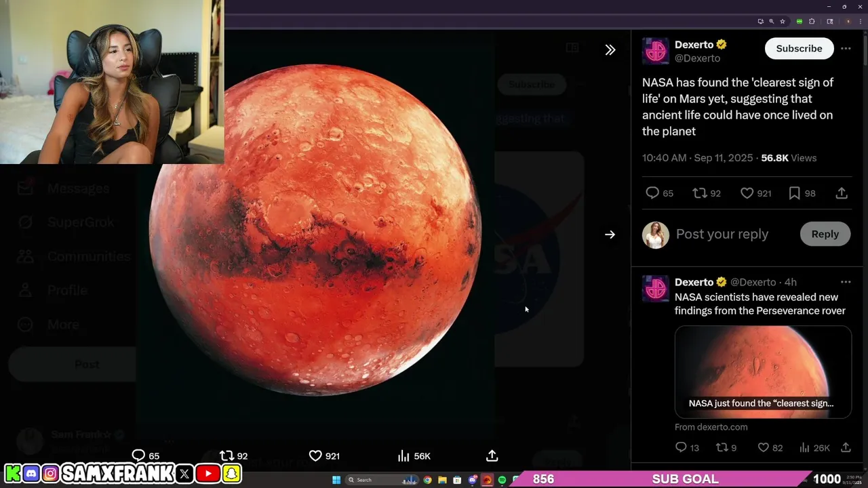
Task: Open Dexerto avatar on the reply tweet
Action: (656, 288)
